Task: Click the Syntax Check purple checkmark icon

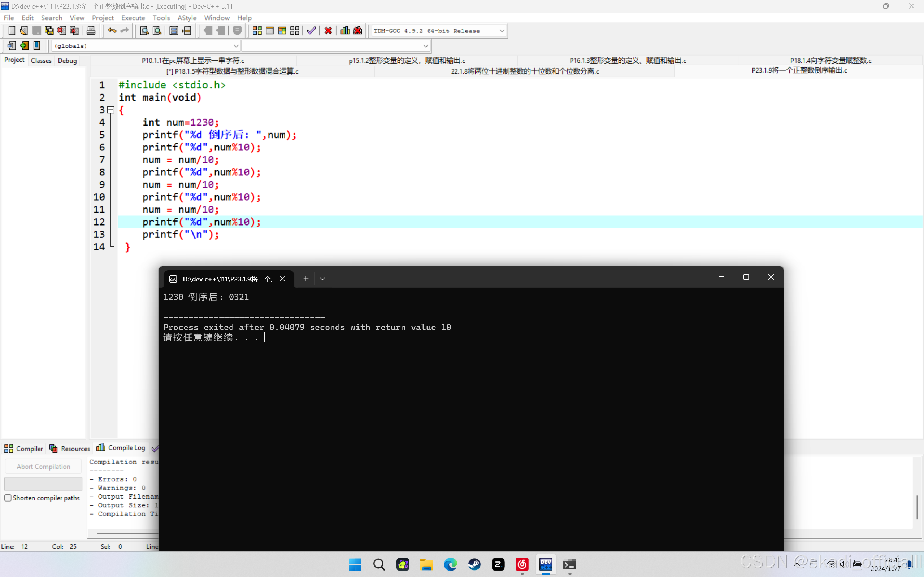Action: (311, 31)
